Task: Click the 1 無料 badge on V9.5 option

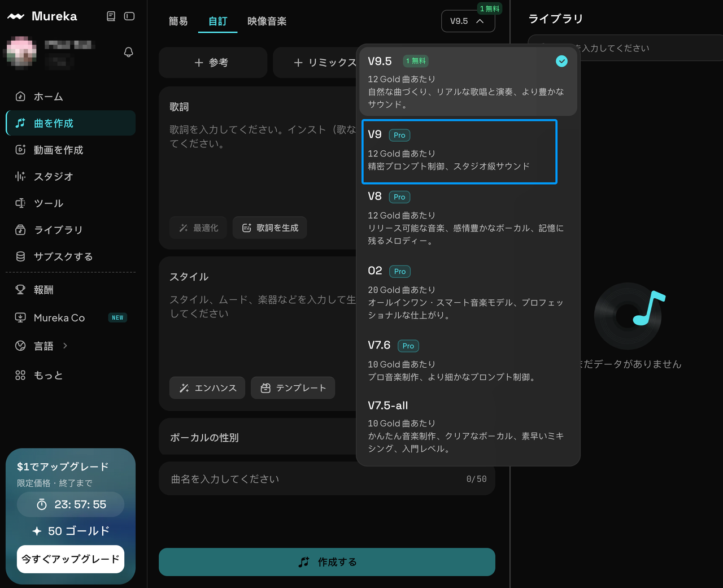Action: (x=416, y=61)
